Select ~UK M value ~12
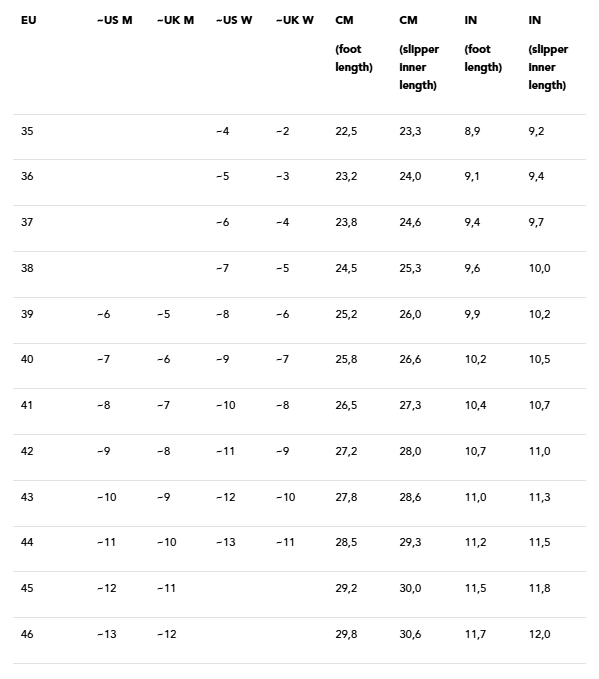 coord(167,634)
